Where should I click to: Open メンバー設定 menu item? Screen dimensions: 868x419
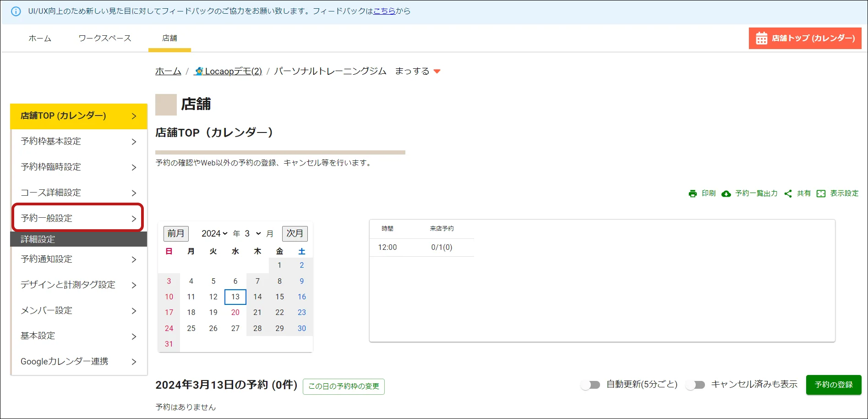pos(79,311)
